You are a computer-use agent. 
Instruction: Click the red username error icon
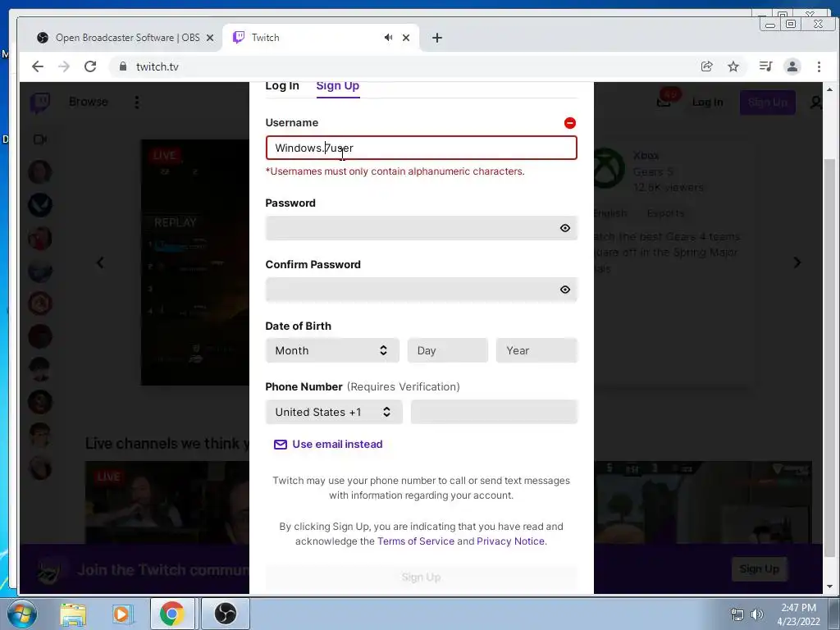coord(570,123)
